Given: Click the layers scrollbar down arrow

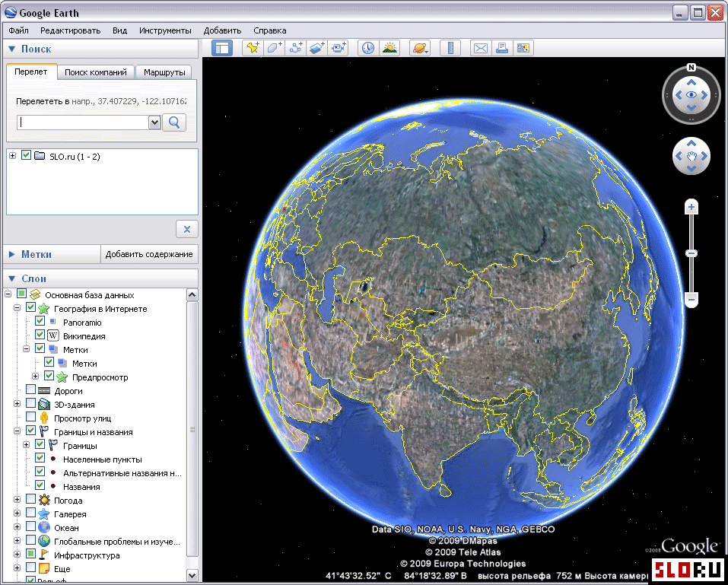Looking at the screenshot, I should [192, 575].
